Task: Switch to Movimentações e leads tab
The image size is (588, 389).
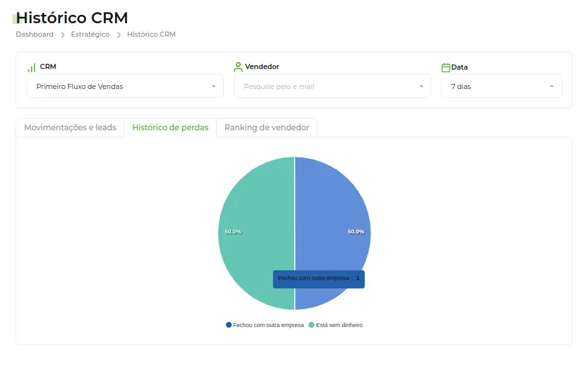Action: [x=70, y=128]
